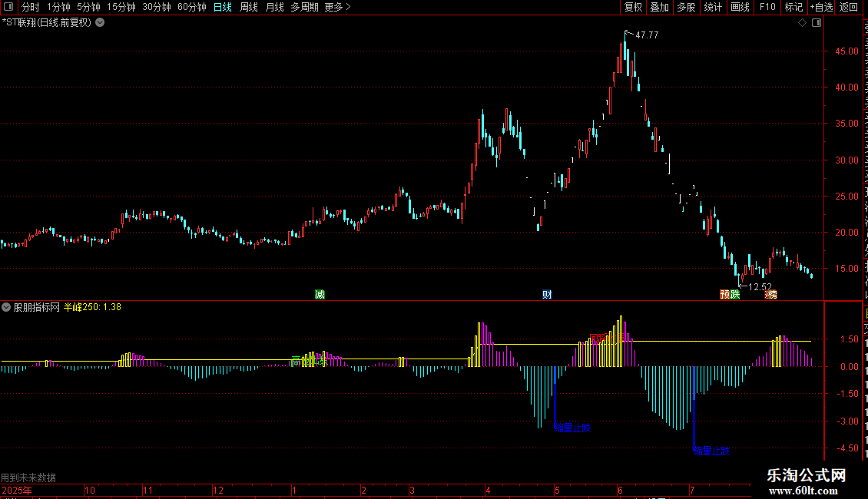Toggle the side panel icon near price axis

pyautogui.click(x=817, y=23)
